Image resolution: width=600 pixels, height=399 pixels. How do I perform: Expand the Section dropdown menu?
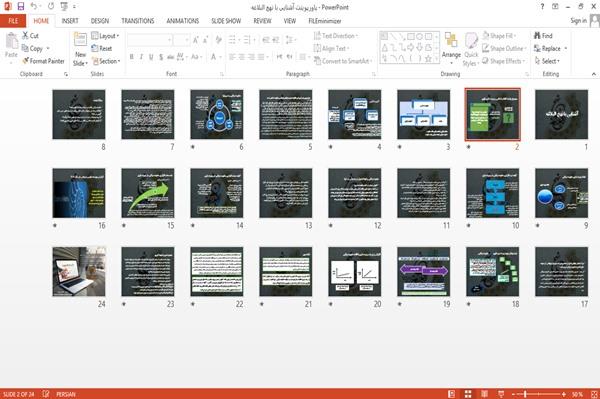(106, 61)
